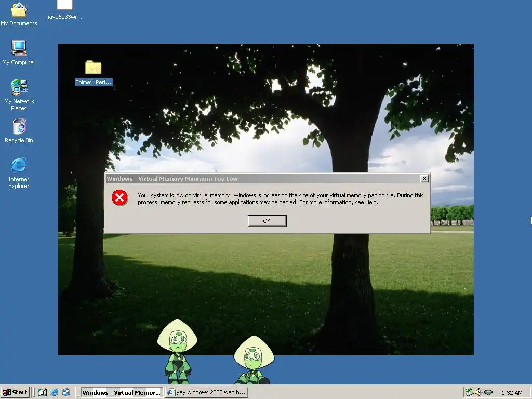The height and width of the screenshot is (399, 532).
Task: Click OK in the virtual memory dialog
Action: 267,221
